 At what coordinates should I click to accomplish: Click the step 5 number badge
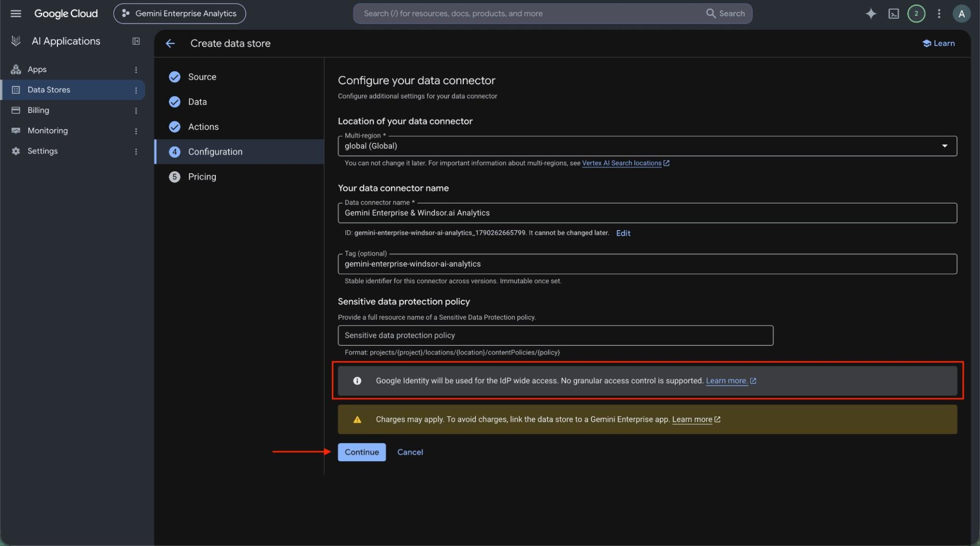174,177
